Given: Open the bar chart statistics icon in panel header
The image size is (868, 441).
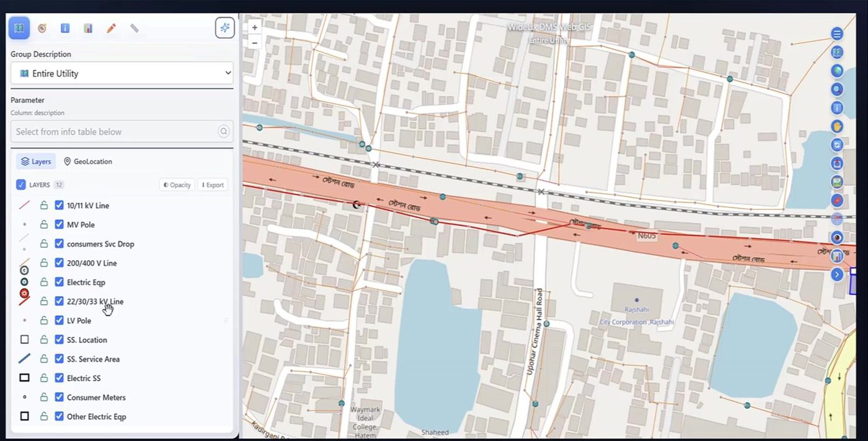Looking at the screenshot, I should click(x=88, y=28).
